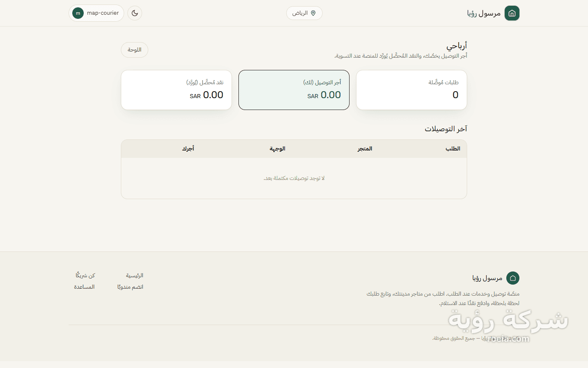Click the footer مرسول رؤيا brand text

coord(487,278)
